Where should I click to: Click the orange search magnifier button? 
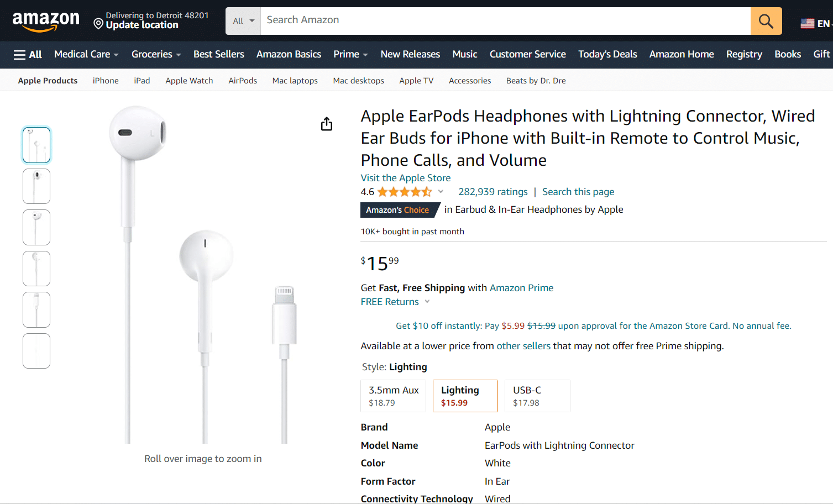pyautogui.click(x=766, y=21)
